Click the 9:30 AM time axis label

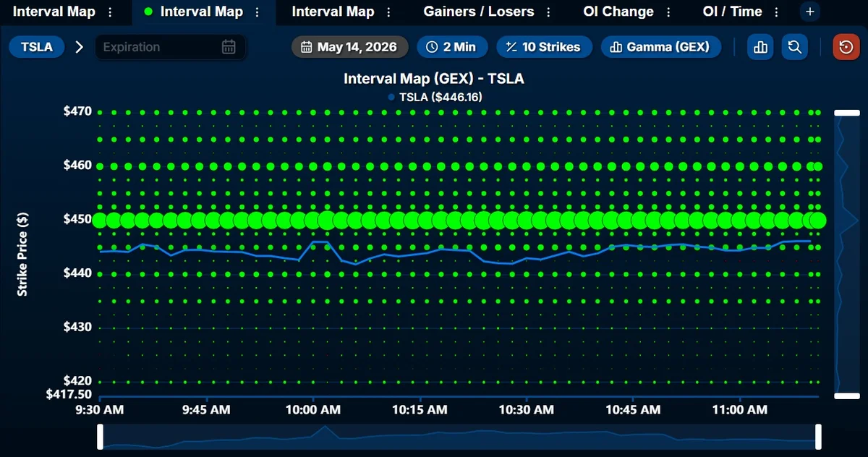click(100, 410)
